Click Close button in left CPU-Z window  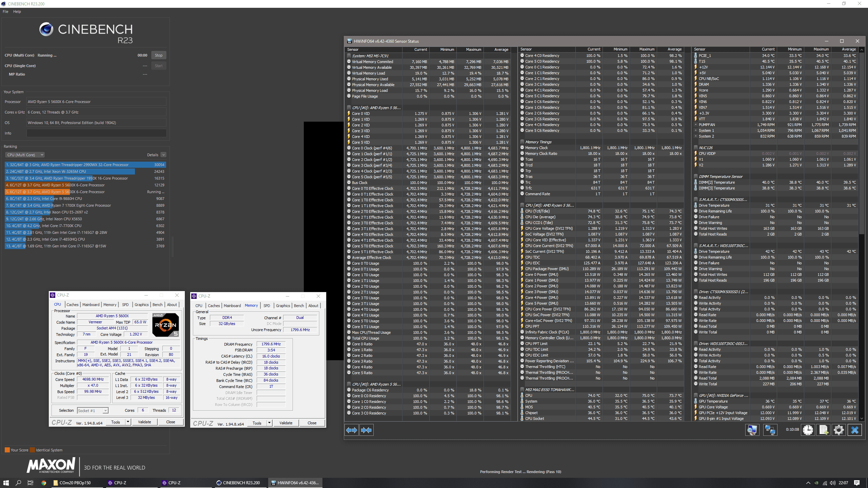[171, 422]
